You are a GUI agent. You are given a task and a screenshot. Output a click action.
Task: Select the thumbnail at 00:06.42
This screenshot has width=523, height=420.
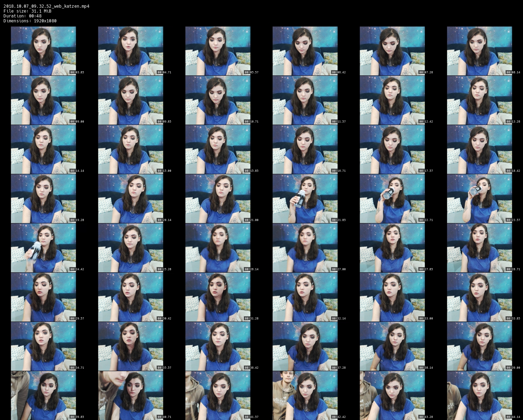click(x=305, y=51)
